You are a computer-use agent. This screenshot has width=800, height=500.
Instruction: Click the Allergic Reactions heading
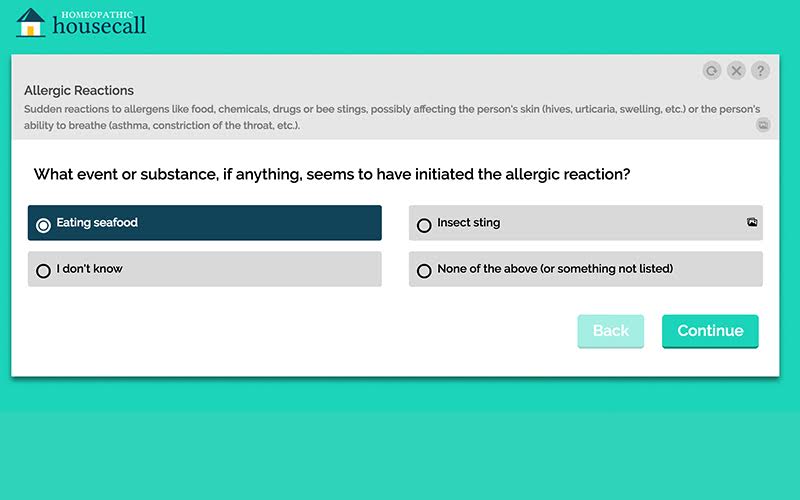click(x=79, y=90)
